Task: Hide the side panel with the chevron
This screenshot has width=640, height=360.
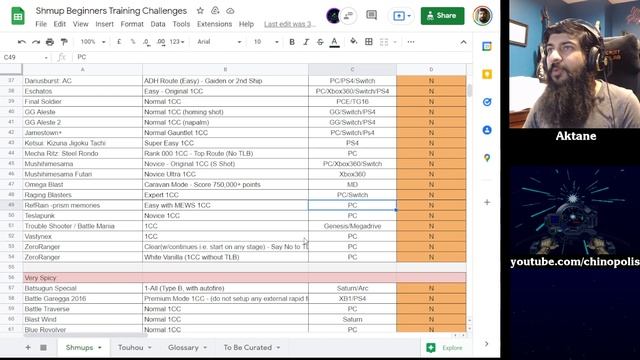Action: pyautogui.click(x=486, y=344)
